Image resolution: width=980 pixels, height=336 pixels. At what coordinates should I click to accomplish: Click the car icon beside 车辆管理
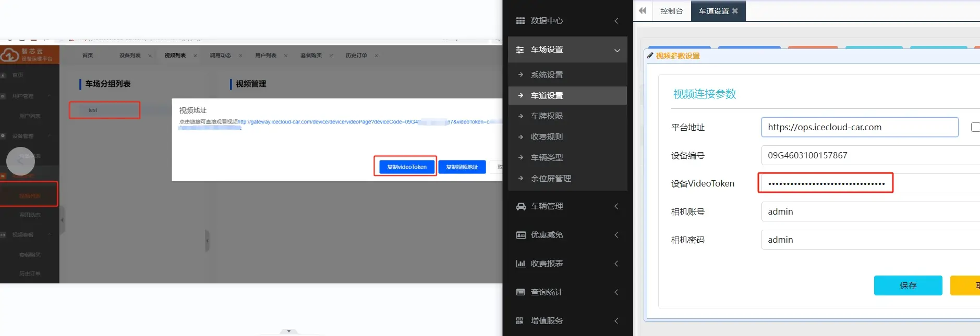click(x=521, y=206)
